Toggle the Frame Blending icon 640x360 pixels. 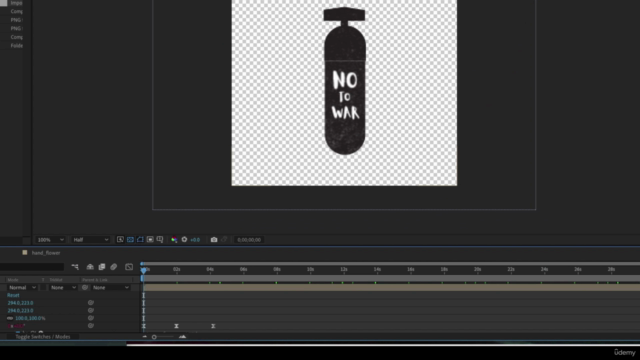(x=102, y=267)
